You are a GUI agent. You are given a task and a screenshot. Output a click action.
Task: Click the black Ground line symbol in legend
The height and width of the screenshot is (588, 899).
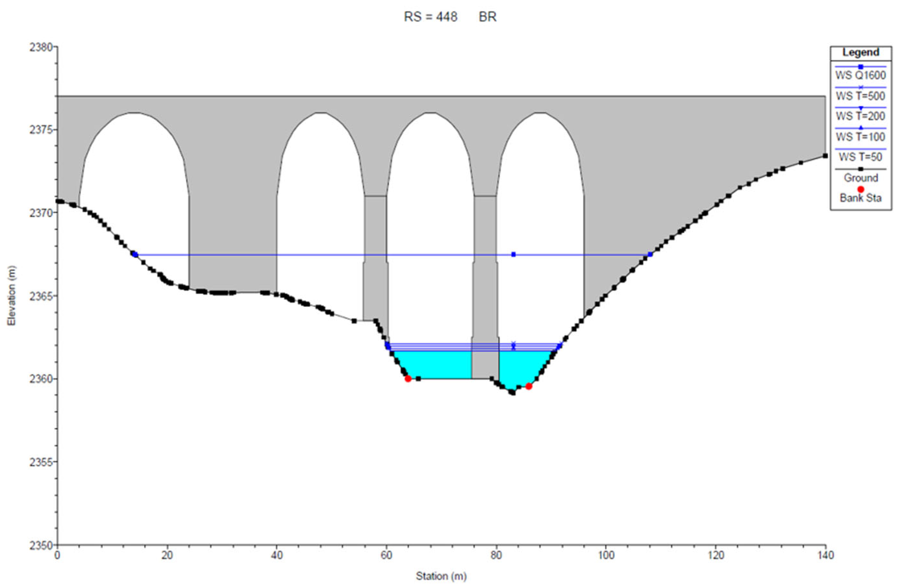tap(861, 169)
